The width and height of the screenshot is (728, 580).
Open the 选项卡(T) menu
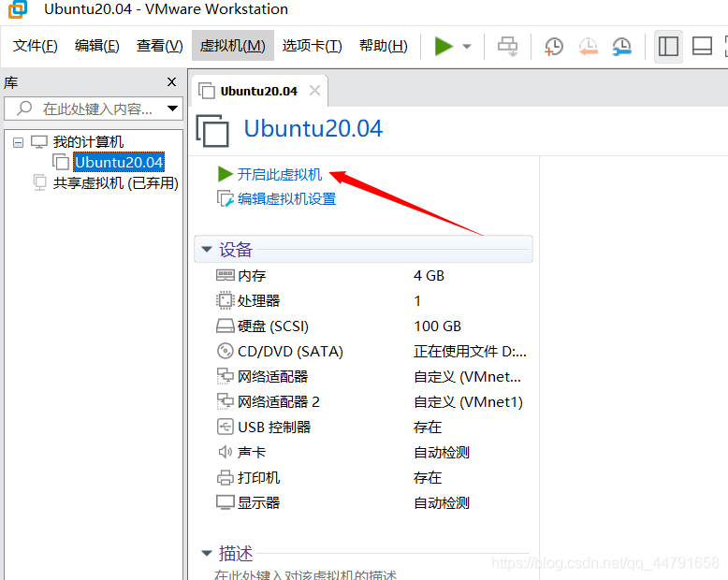click(x=312, y=46)
